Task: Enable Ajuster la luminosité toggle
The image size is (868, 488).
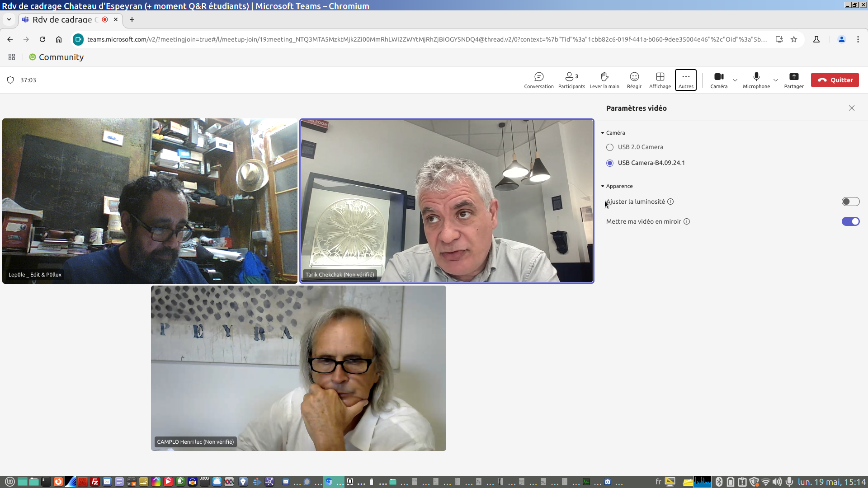Action: pyautogui.click(x=850, y=202)
